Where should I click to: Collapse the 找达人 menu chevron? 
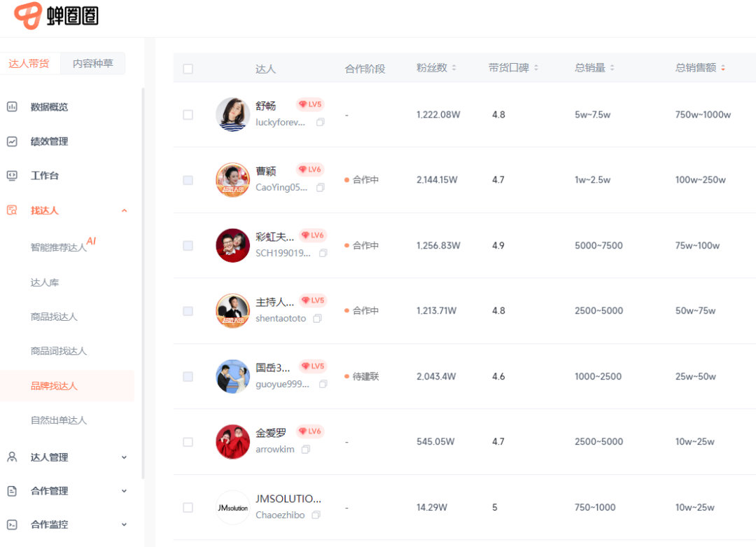click(125, 211)
